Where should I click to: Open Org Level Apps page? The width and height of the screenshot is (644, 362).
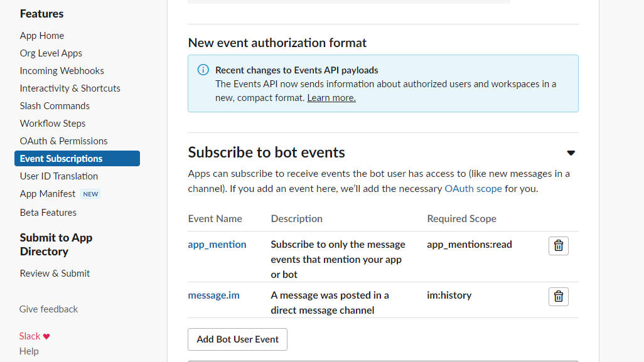pyautogui.click(x=51, y=53)
